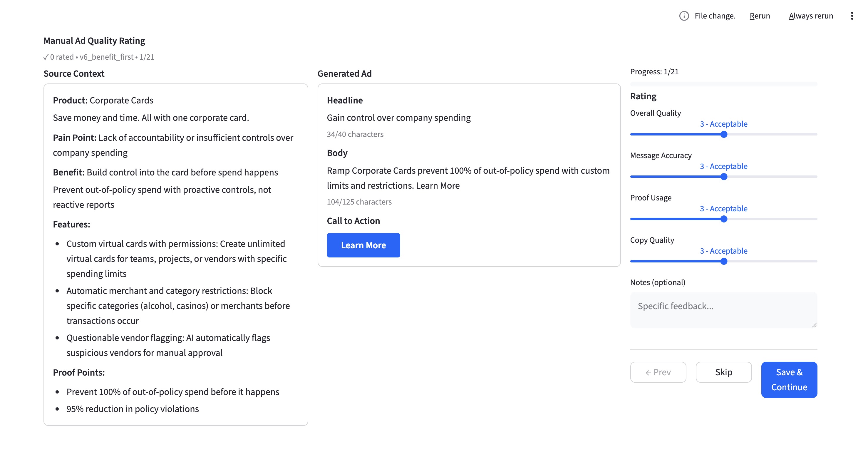Click the Proof Usage slider handle
The width and height of the screenshot is (868, 462).
tap(723, 219)
